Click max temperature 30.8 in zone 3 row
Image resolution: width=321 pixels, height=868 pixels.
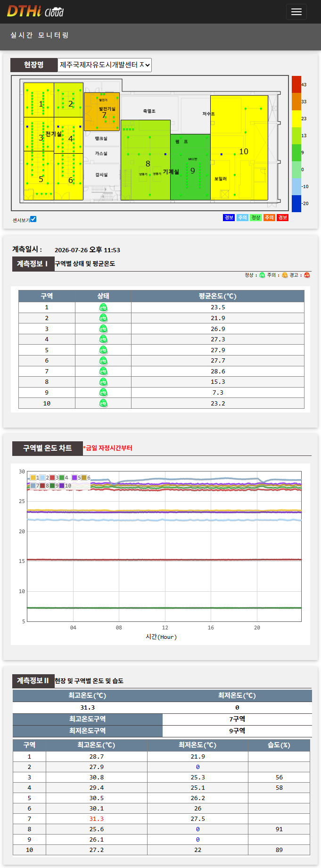click(97, 777)
